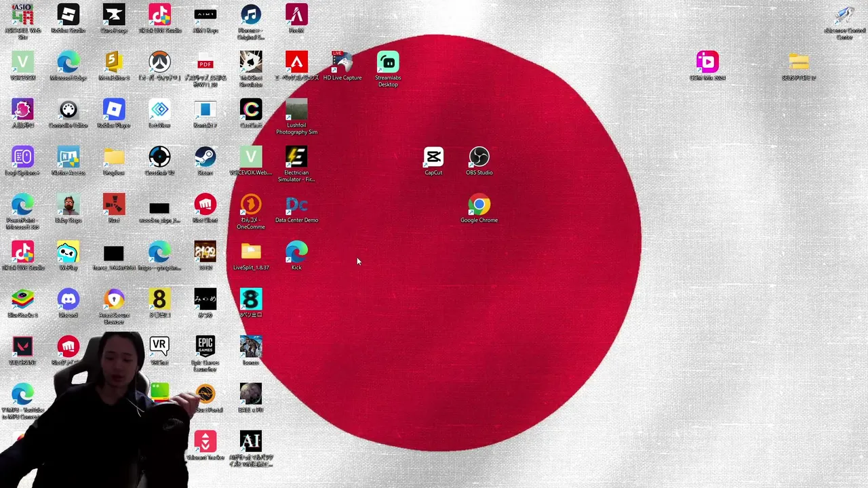
Task: Open the 8192 game icon
Action: click(x=205, y=252)
